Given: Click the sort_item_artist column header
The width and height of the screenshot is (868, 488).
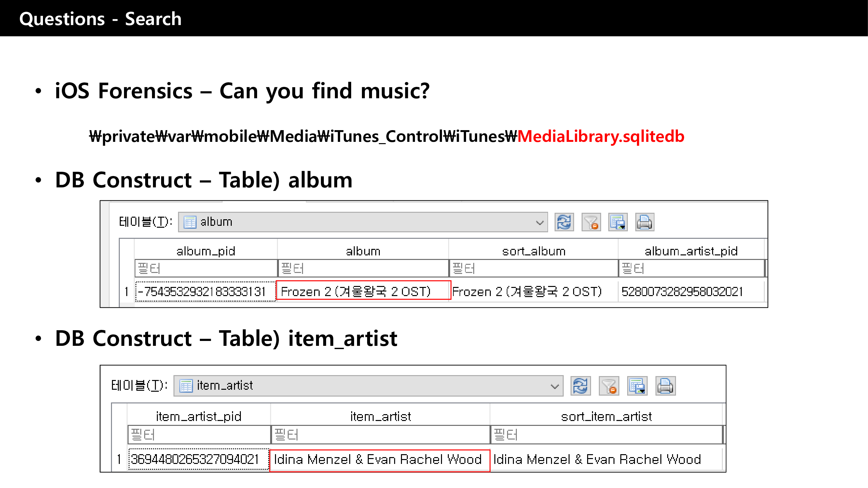Looking at the screenshot, I should pyautogui.click(x=606, y=416).
